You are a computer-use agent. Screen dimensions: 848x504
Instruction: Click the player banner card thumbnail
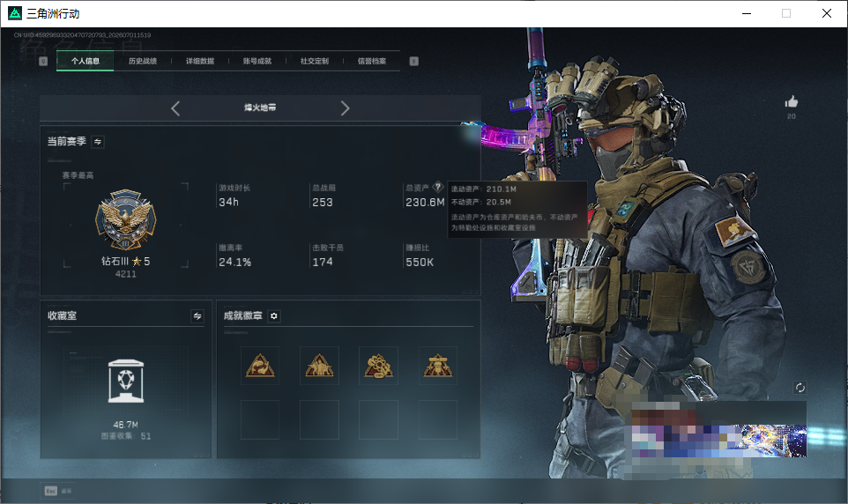pos(718,429)
